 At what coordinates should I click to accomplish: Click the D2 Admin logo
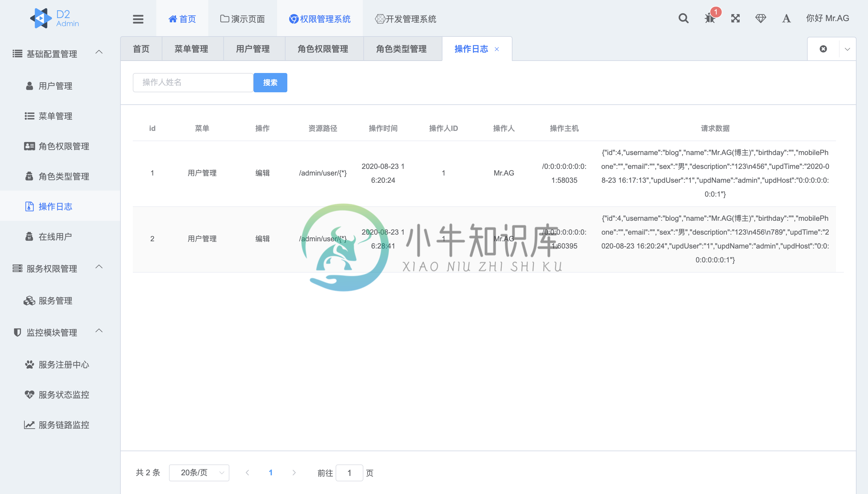click(x=54, y=18)
